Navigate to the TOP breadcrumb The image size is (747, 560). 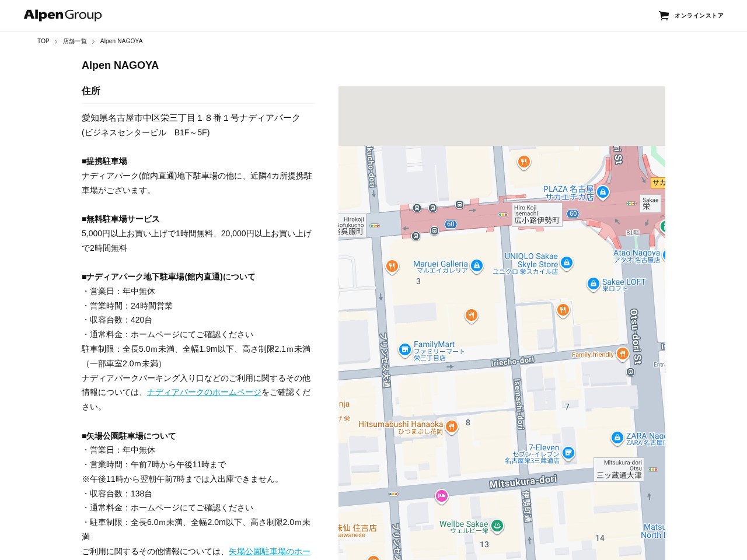tap(43, 41)
